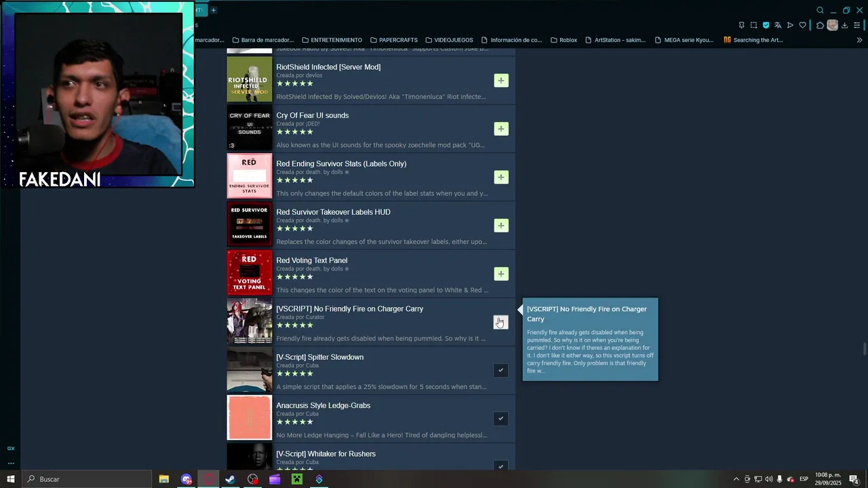Viewport: 868px width, 488px height.
Task: Add RiotShield Infected mod to collection
Action: pos(501,81)
